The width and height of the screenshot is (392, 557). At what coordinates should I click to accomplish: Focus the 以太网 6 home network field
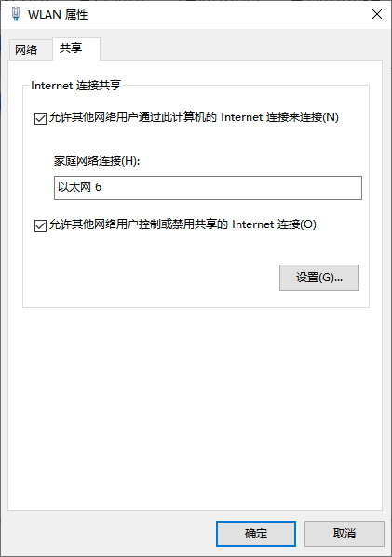tap(208, 188)
